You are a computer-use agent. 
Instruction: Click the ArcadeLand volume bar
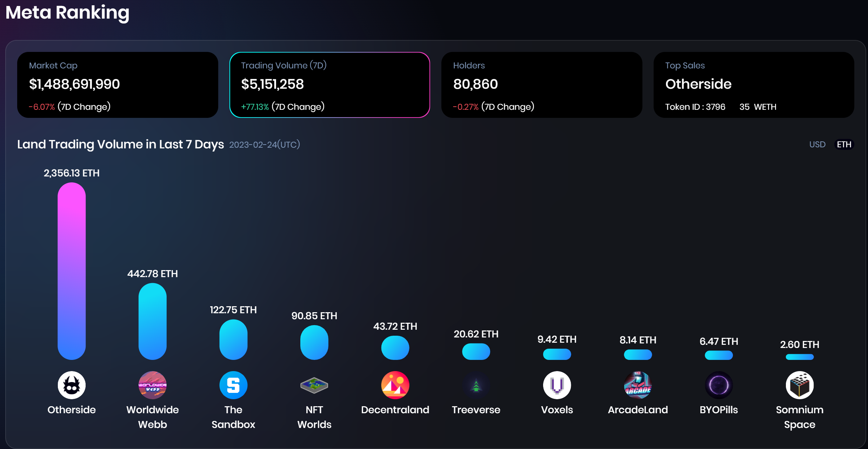[638, 355]
